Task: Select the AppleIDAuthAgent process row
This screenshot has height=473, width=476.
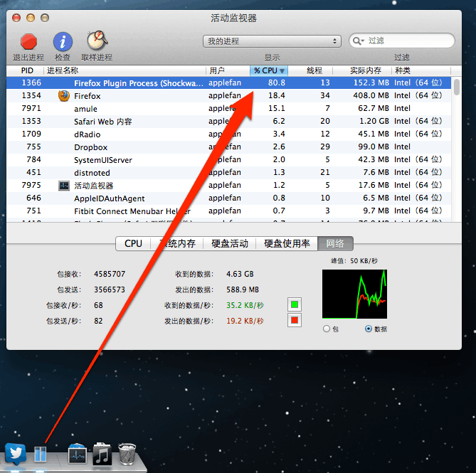Action: pos(229,198)
